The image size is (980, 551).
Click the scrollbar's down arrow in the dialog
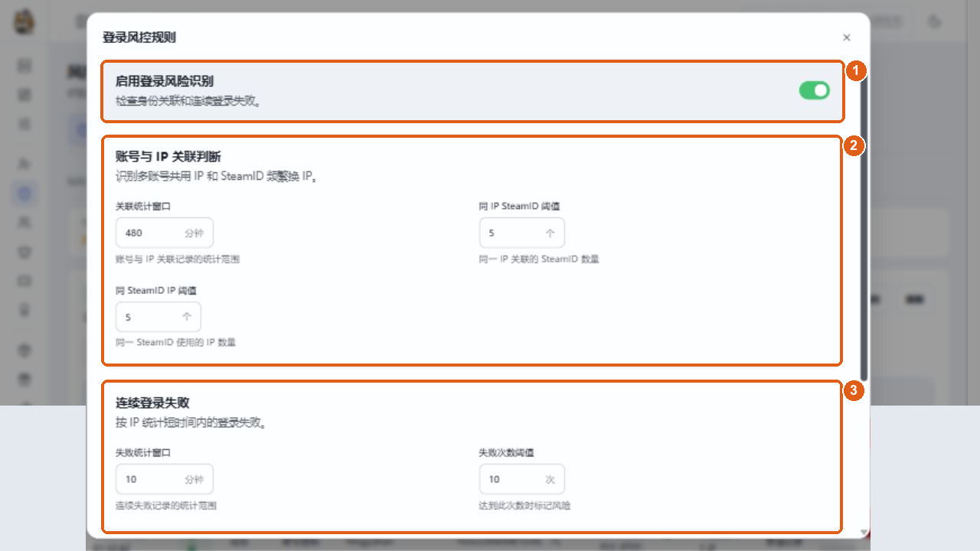(864, 532)
